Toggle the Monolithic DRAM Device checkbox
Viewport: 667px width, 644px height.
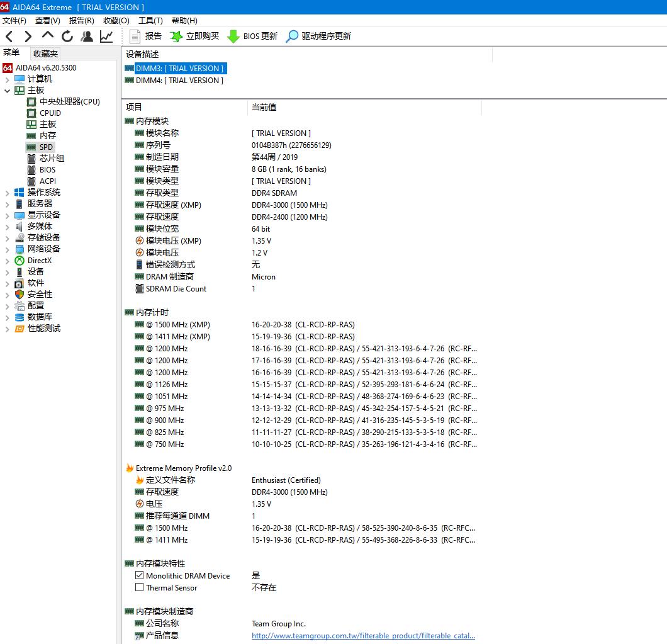[140, 575]
